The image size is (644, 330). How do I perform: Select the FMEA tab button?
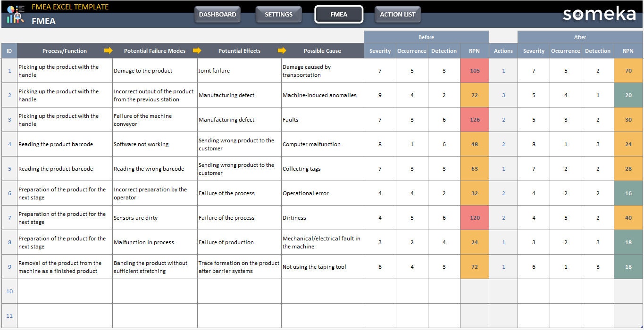tap(339, 15)
